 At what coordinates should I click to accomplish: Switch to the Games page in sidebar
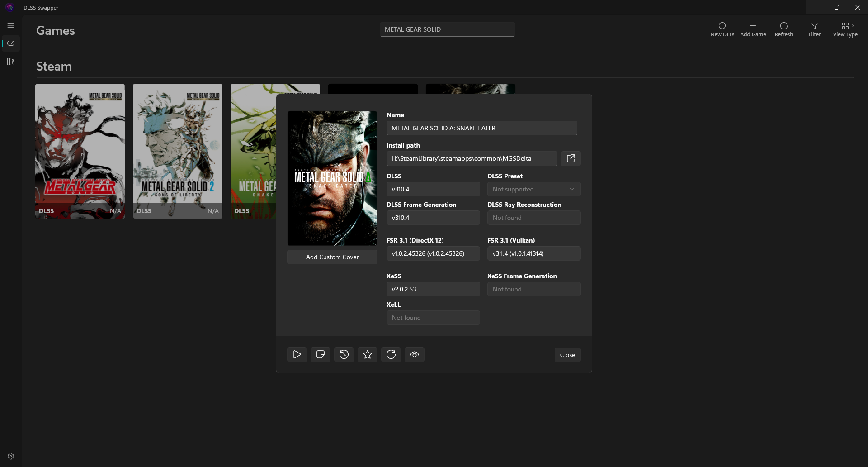[11, 43]
